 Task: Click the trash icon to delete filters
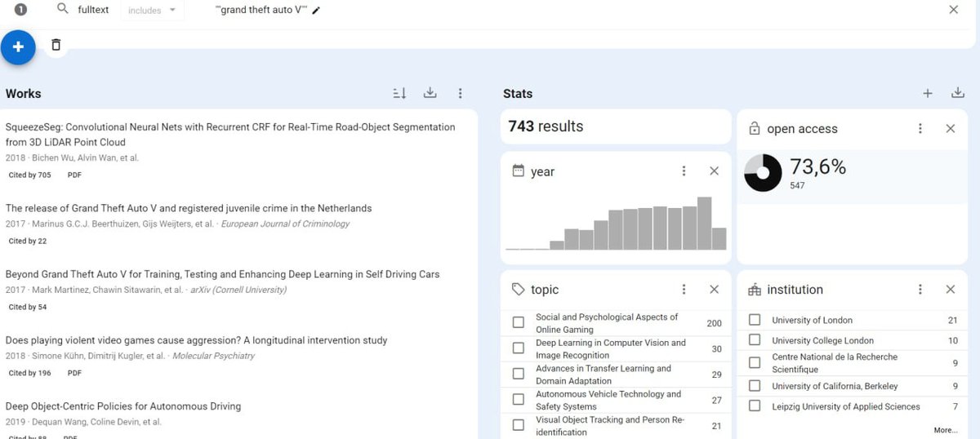tap(56, 45)
